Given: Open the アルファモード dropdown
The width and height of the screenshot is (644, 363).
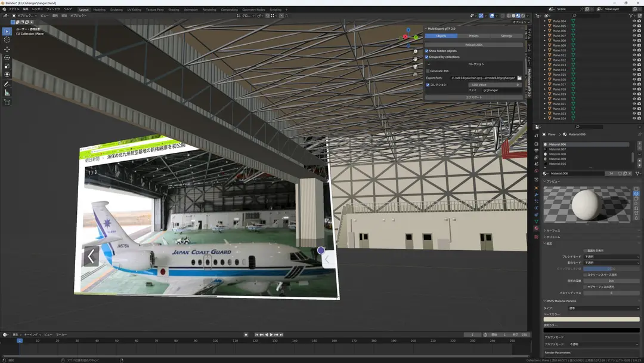Looking at the screenshot, I should coord(603,344).
